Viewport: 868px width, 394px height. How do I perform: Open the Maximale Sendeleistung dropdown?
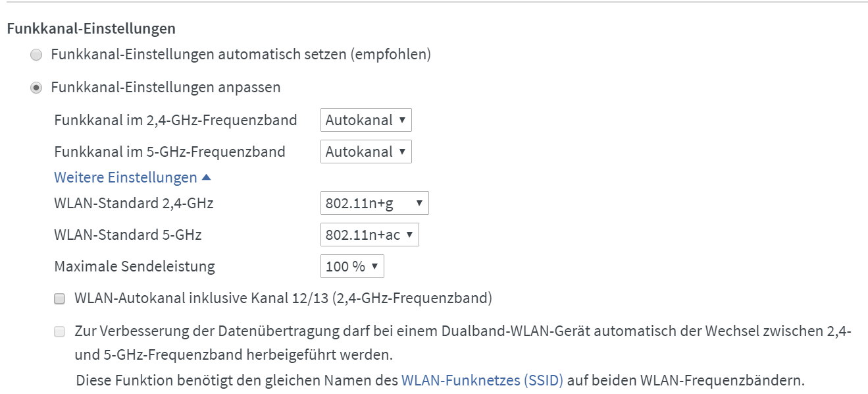tap(351, 266)
